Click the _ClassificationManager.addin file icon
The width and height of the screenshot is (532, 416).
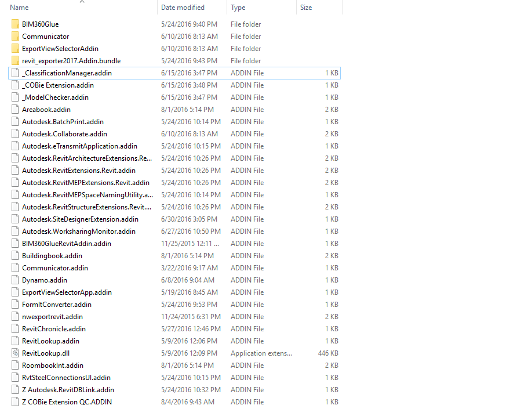pyautogui.click(x=15, y=73)
